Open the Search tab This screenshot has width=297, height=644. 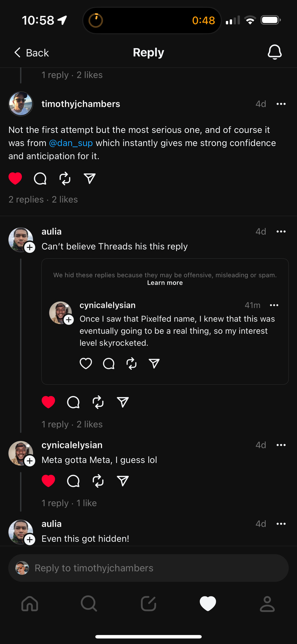coord(89,604)
